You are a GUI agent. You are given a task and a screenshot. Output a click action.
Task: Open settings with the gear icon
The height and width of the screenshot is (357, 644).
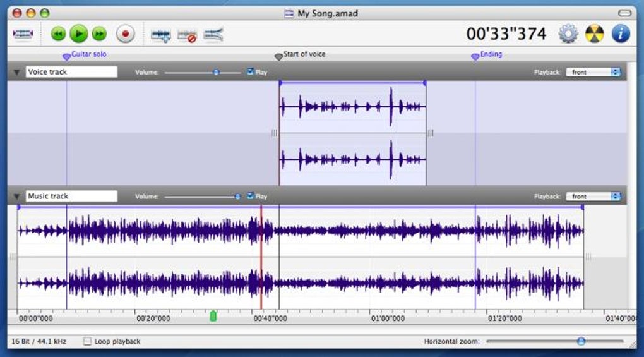point(568,33)
